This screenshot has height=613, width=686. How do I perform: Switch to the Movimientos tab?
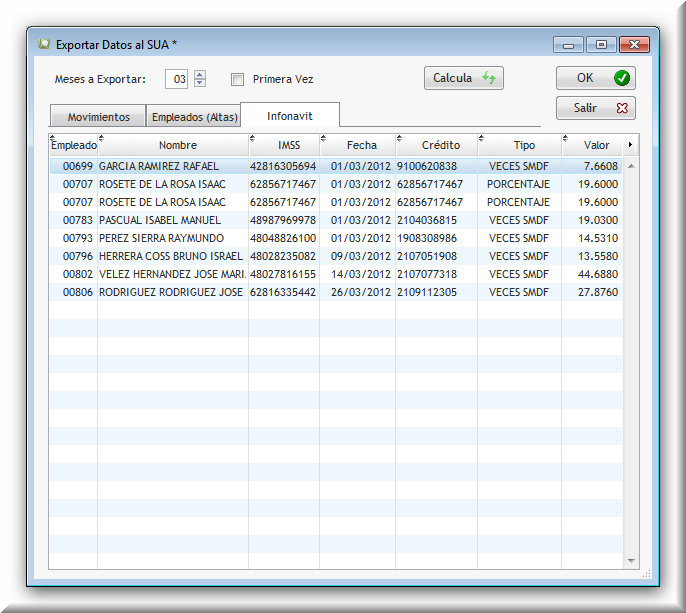pyautogui.click(x=98, y=116)
